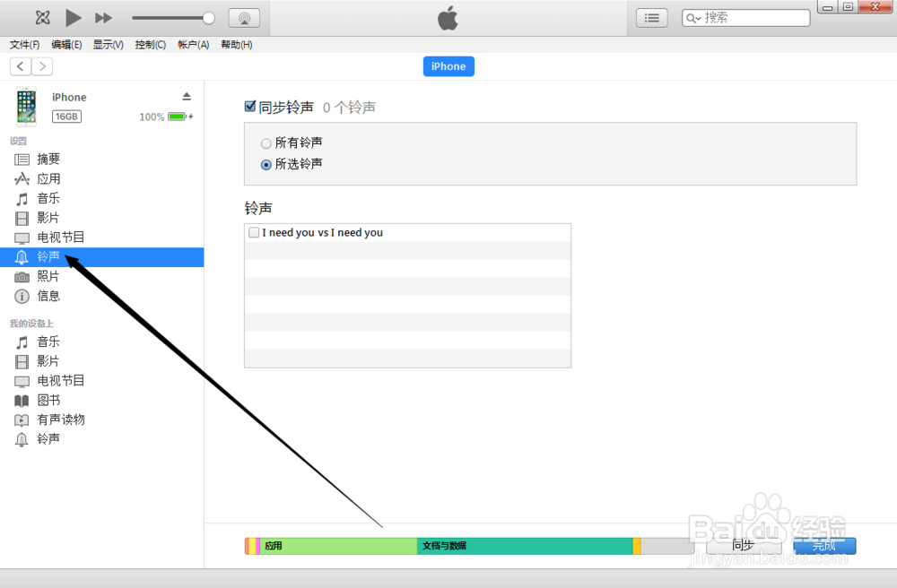Click 文档与数据 storage bar segment
Image resolution: width=897 pixels, height=588 pixels.
(x=525, y=546)
